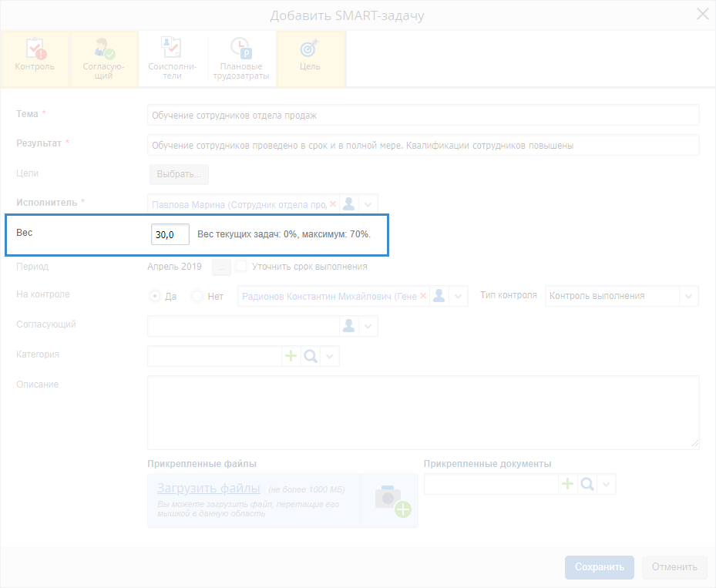
Task: Click the Выбрать... goals button
Action: tap(178, 174)
